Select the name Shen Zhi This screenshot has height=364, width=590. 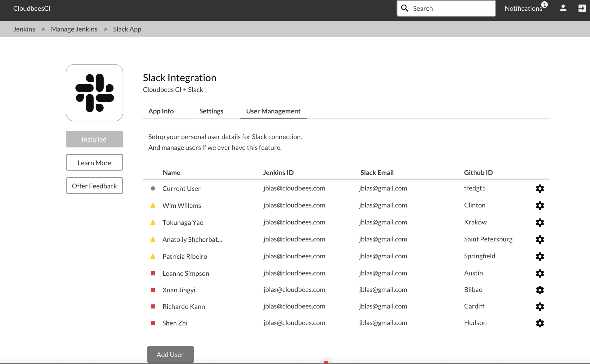click(175, 323)
